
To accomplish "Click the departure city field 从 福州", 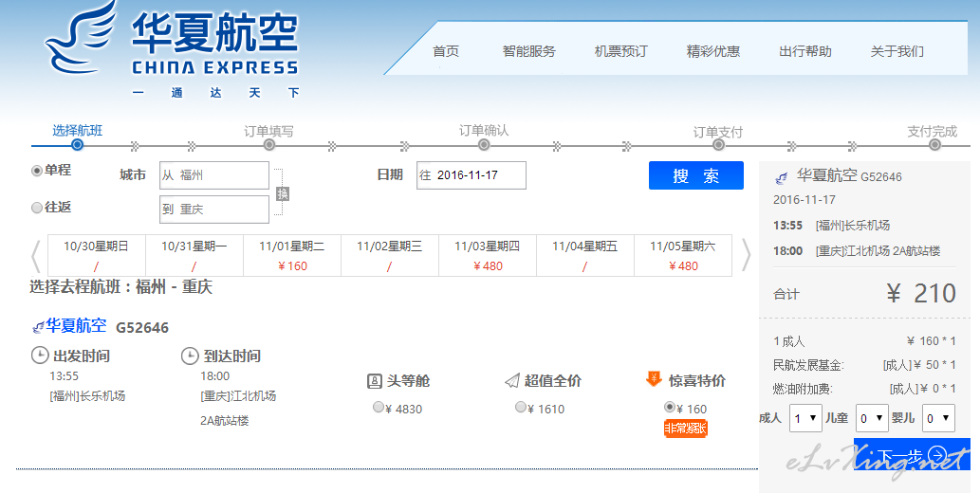I will click(214, 175).
